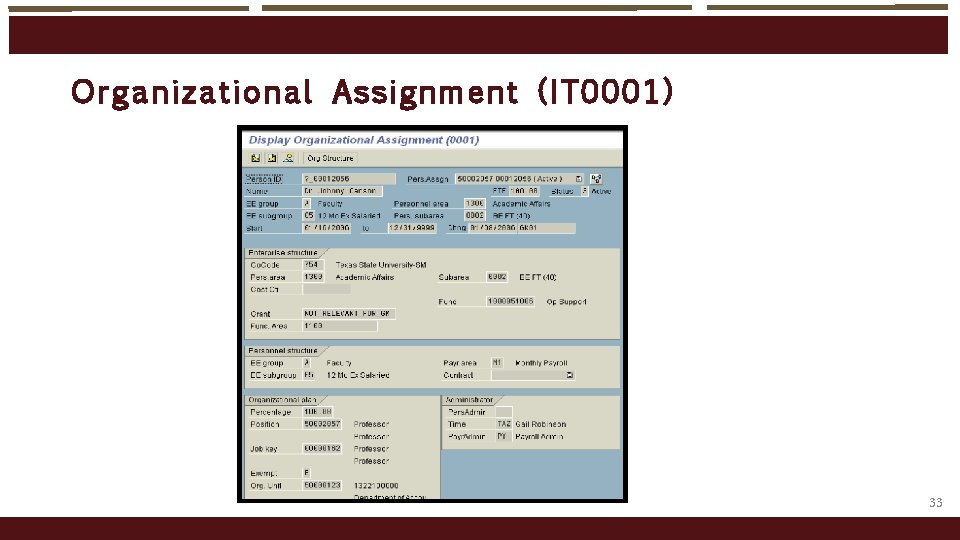Click the CoCode value field
Image resolution: width=960 pixels, height=540 pixels.
click(313, 264)
